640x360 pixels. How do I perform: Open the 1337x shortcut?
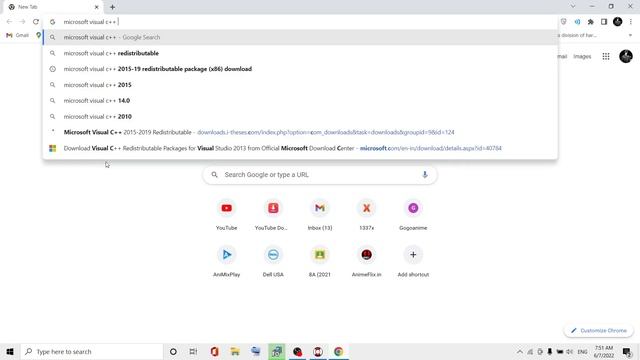(367, 215)
